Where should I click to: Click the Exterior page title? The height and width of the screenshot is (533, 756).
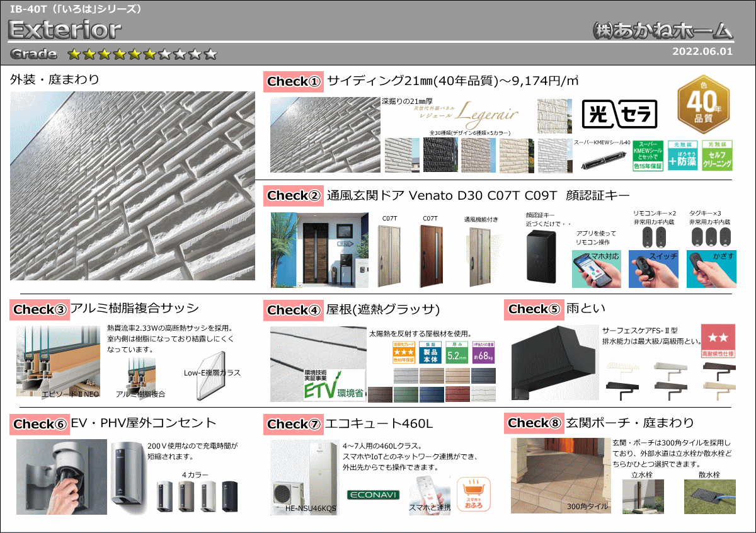pyautogui.click(x=65, y=29)
